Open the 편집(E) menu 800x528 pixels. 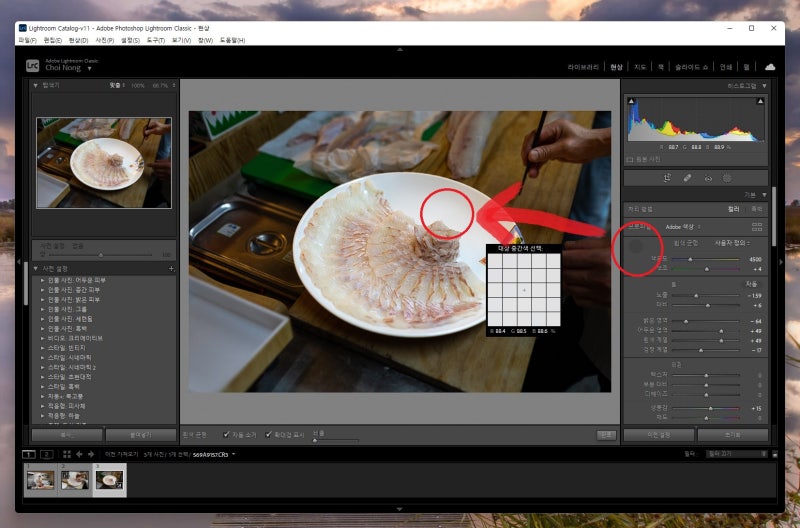point(53,40)
